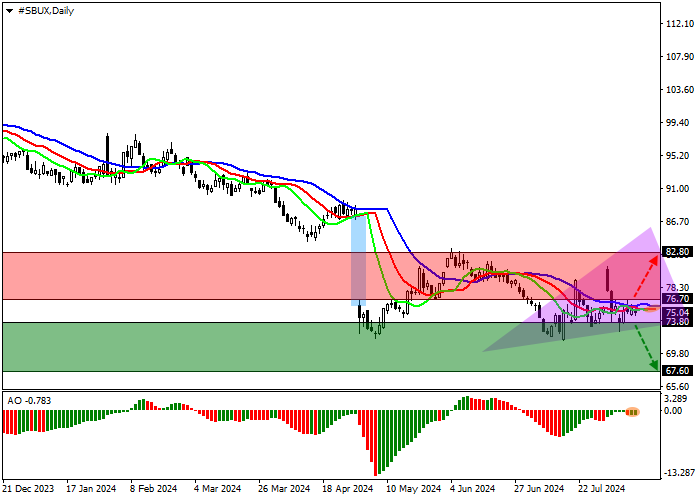Select the 107.90 price axis label

[x=680, y=57]
